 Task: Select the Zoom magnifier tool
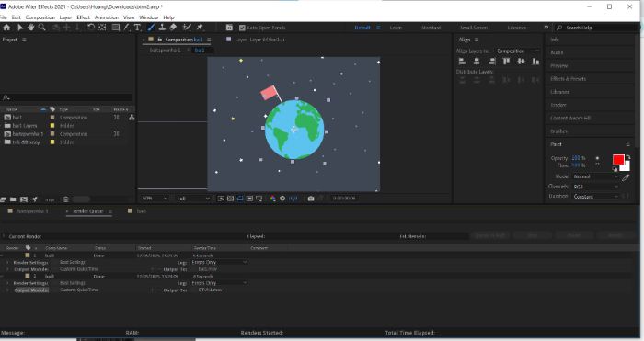(x=42, y=28)
